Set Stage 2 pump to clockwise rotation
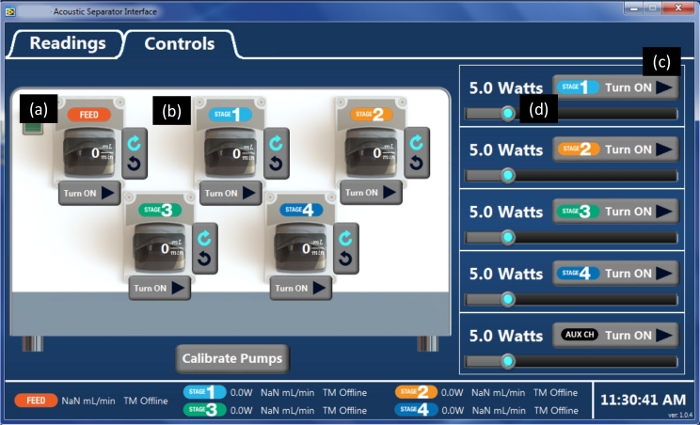The height and width of the screenshot is (425, 700). tap(417, 143)
